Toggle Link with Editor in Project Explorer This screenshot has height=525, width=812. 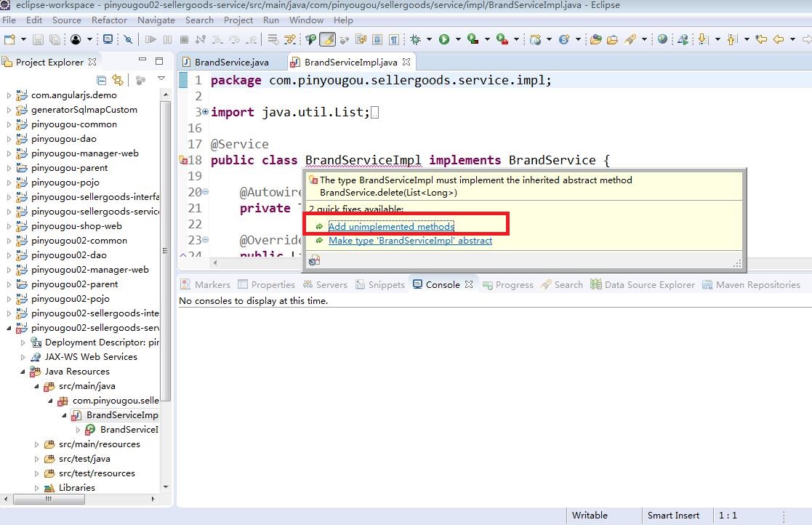(x=118, y=80)
